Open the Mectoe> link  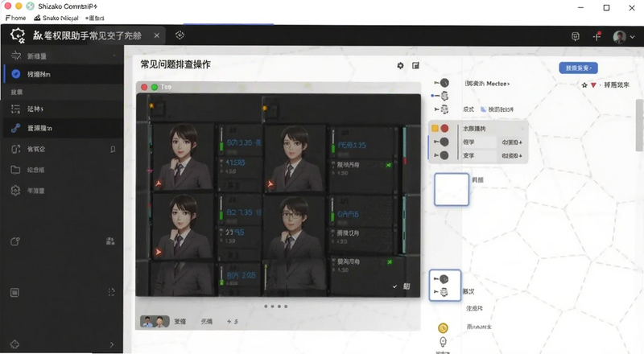(487, 84)
